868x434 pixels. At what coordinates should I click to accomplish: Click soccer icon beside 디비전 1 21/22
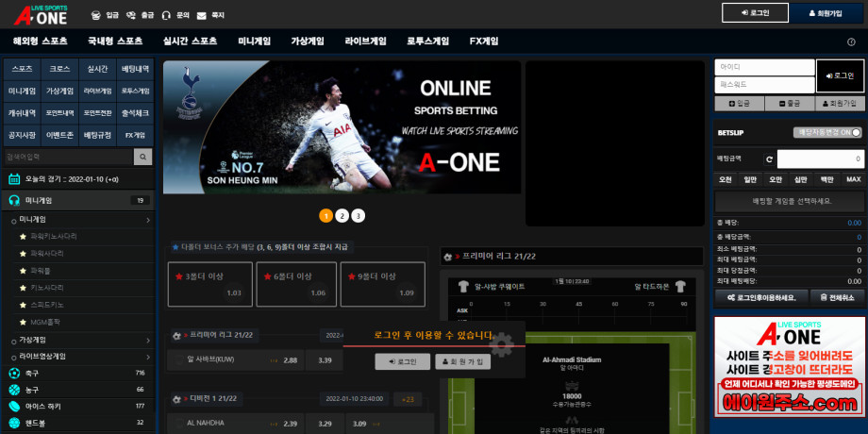176,398
